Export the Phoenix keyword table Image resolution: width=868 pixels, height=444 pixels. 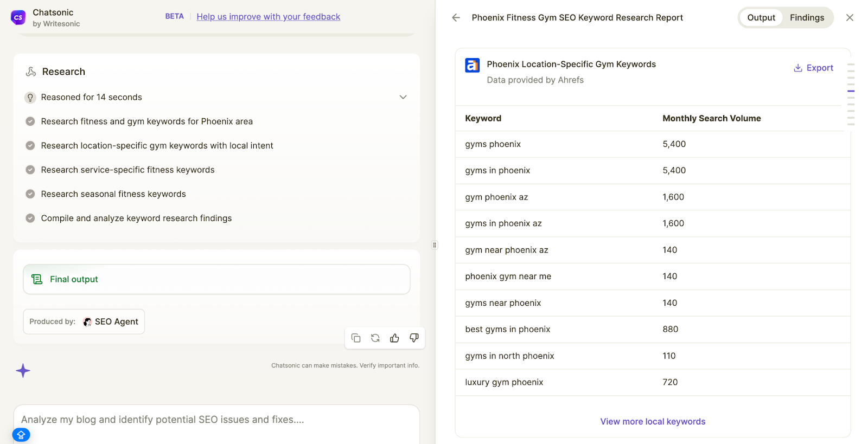813,68
